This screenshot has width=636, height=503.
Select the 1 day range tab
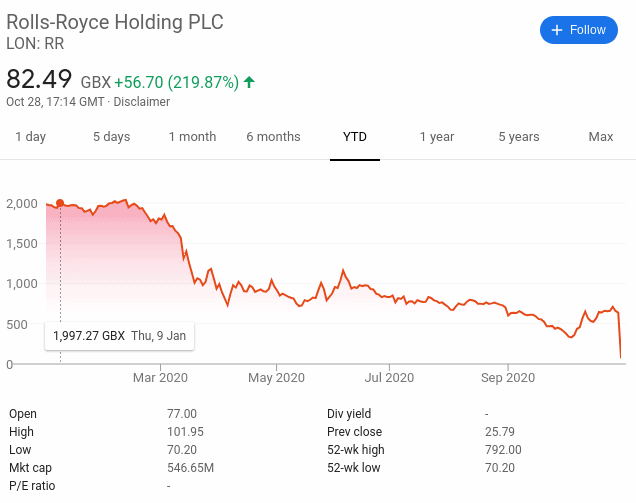[x=30, y=137]
